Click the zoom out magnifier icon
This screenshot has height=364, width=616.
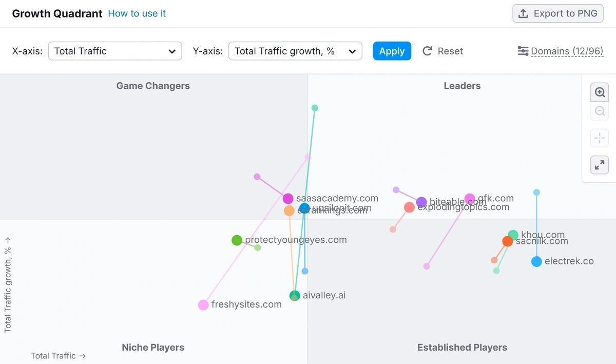[x=600, y=111]
